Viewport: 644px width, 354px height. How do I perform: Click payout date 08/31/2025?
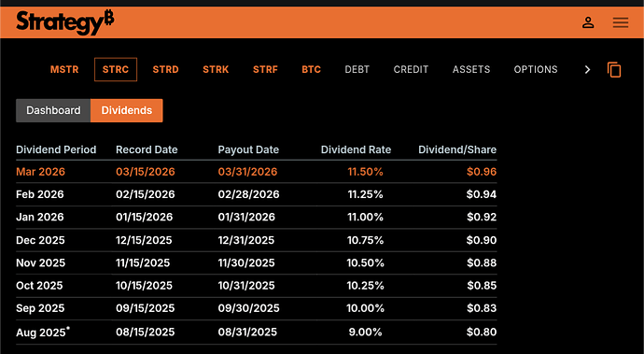(247, 332)
